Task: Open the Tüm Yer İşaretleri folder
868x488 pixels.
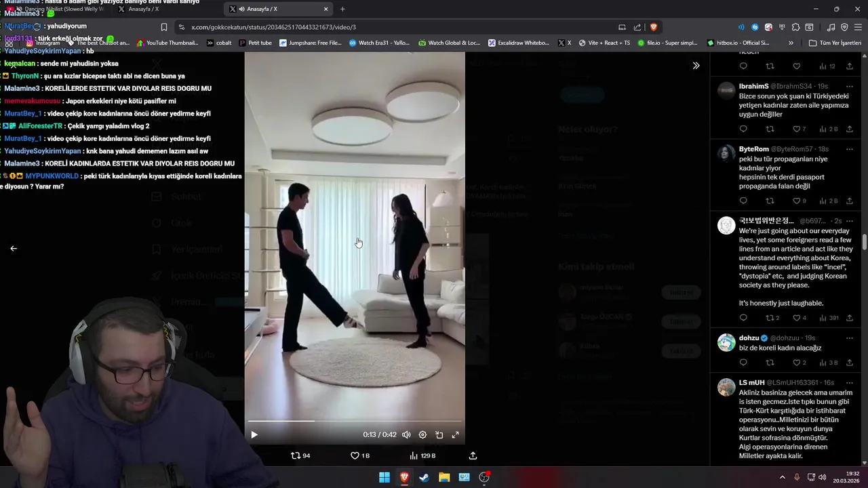Action: tap(835, 43)
